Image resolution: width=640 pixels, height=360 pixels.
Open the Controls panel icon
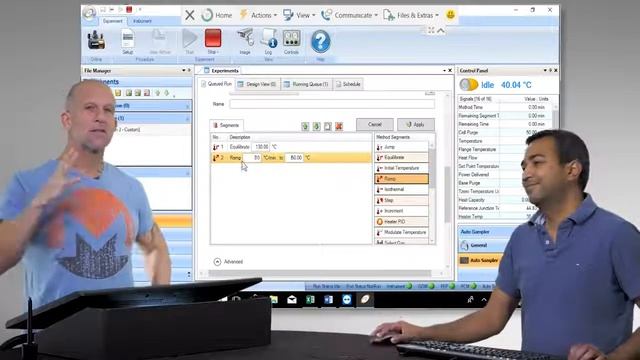[x=291, y=39]
